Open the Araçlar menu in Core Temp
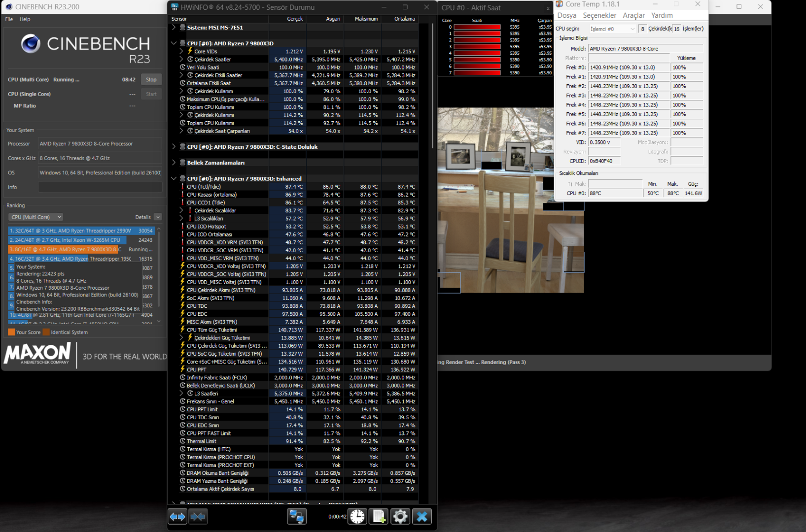This screenshot has width=806, height=532. [x=634, y=15]
